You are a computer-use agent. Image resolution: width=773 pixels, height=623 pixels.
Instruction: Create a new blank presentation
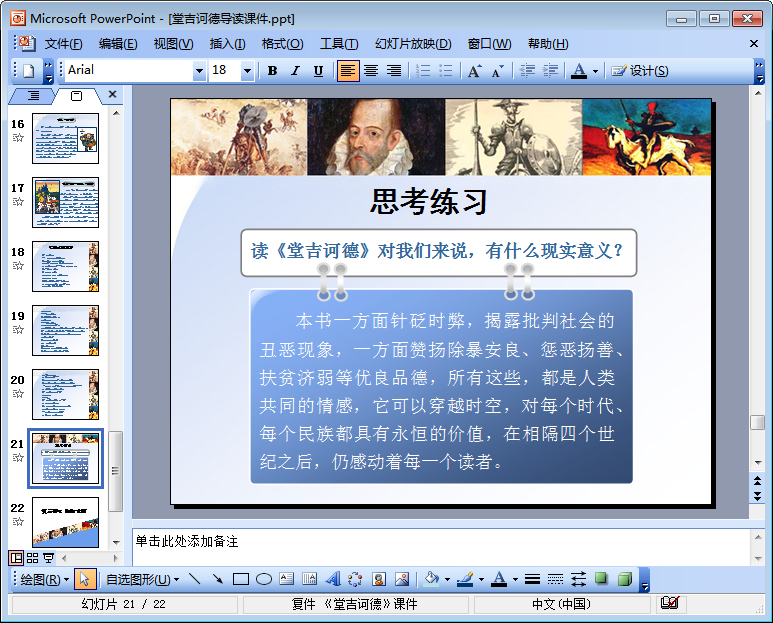click(x=29, y=71)
